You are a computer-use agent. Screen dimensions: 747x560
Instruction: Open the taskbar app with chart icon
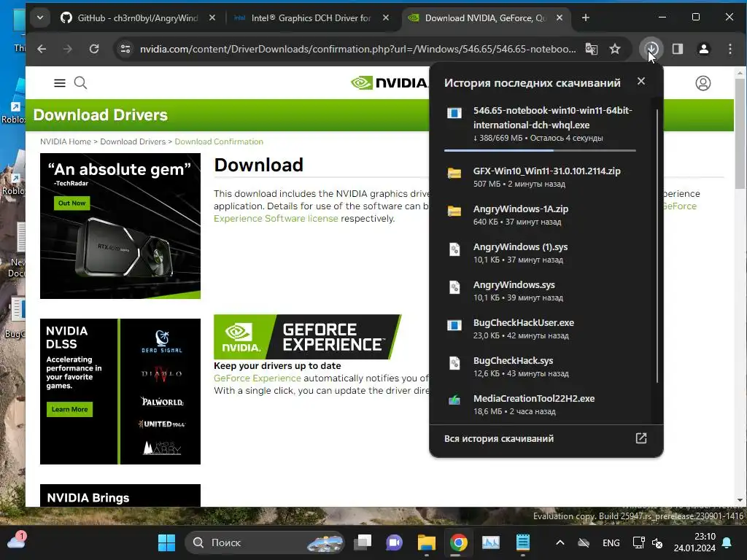(x=491, y=542)
